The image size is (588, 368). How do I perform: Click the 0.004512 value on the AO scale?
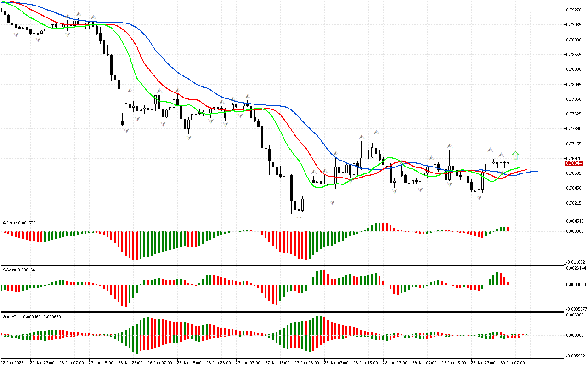coord(576,221)
